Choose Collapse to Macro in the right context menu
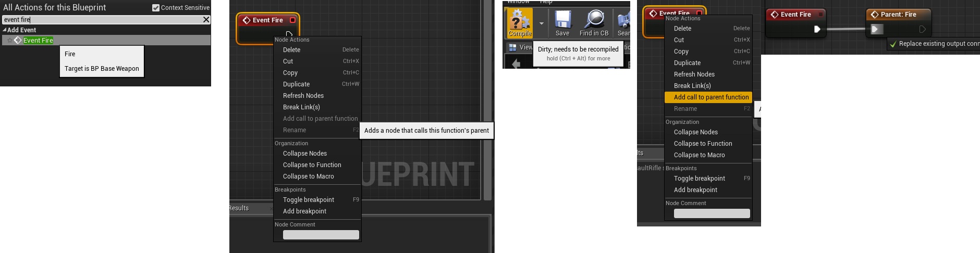980x253 pixels. click(x=708, y=155)
